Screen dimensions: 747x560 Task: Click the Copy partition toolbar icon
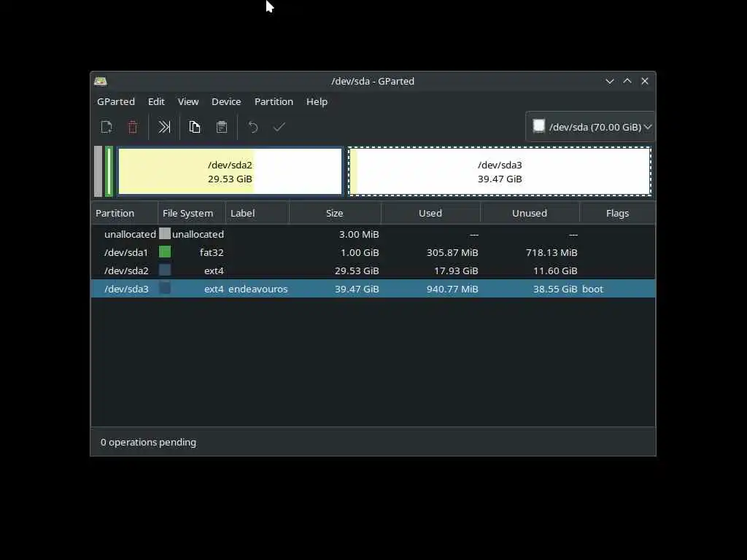[194, 127]
